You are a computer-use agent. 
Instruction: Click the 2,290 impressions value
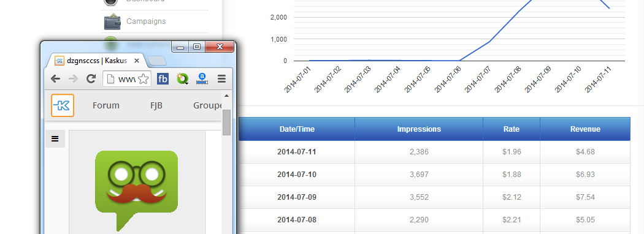click(x=419, y=220)
